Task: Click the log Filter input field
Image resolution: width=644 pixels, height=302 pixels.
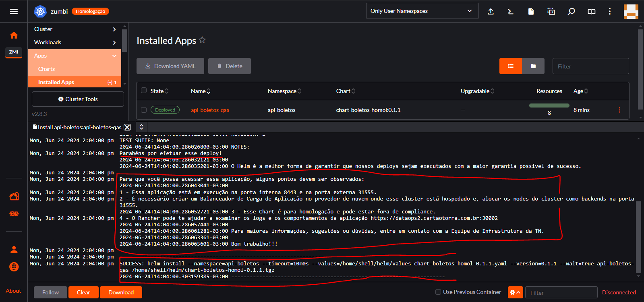Action: pyautogui.click(x=561, y=292)
